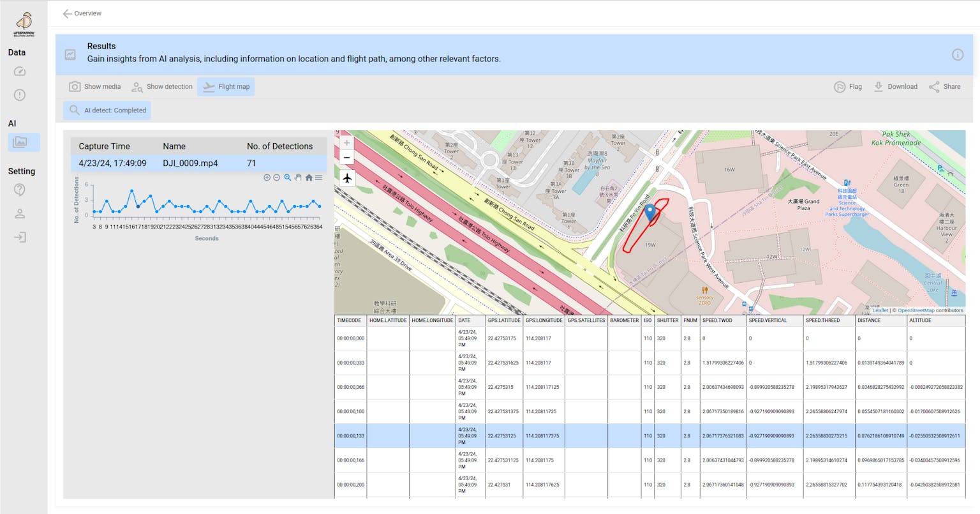The image size is (980, 514).
Task: Click the info icon in Results banner
Action: click(x=957, y=55)
